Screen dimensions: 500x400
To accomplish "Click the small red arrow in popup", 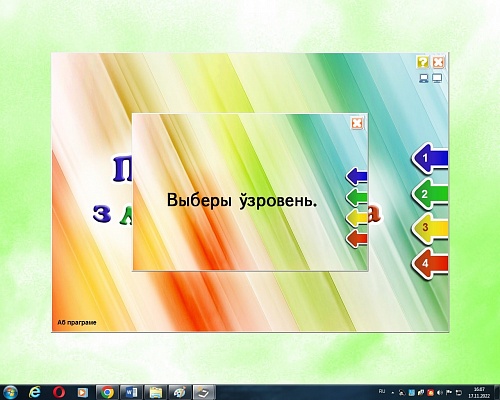I will (x=356, y=238).
